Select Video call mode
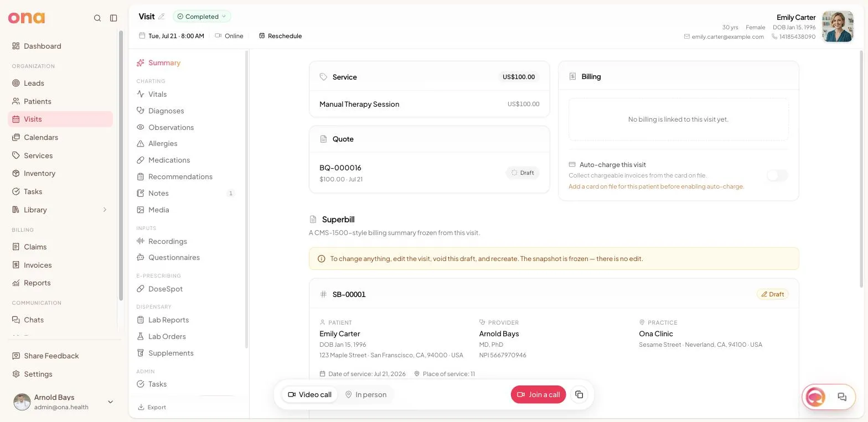Image resolution: width=868 pixels, height=422 pixels. tap(310, 394)
